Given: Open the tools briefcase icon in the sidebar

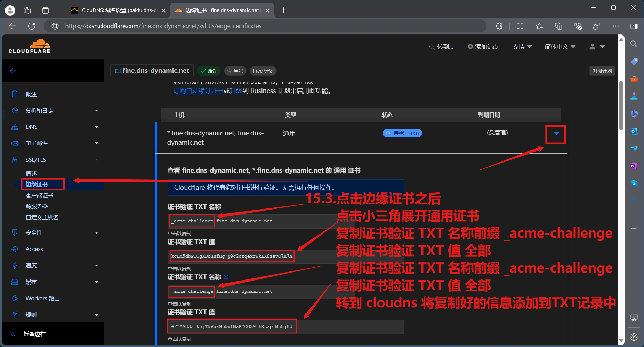Looking at the screenshot, I should click(634, 79).
